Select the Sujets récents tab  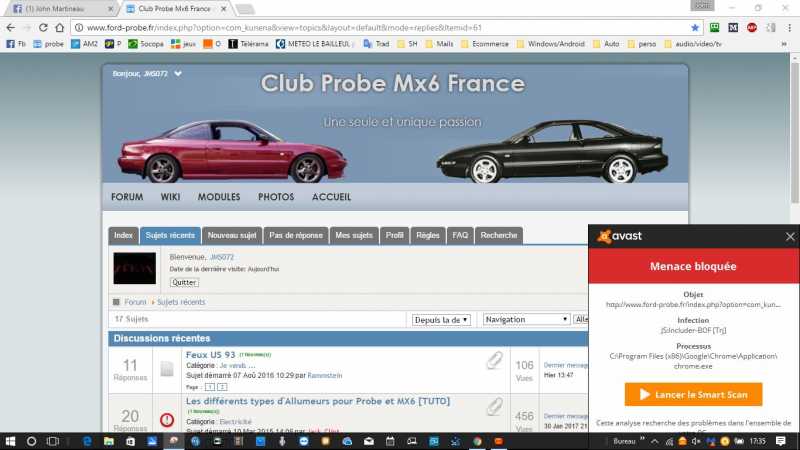coord(170,235)
